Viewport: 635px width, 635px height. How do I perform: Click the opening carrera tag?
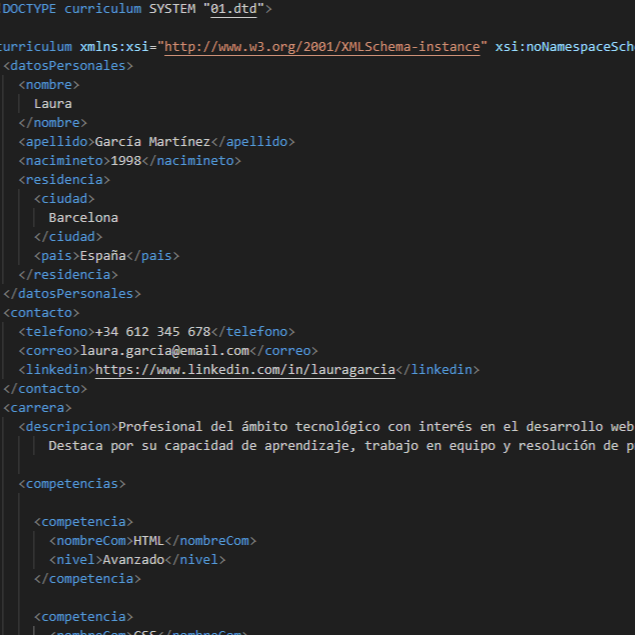[x=37, y=408]
